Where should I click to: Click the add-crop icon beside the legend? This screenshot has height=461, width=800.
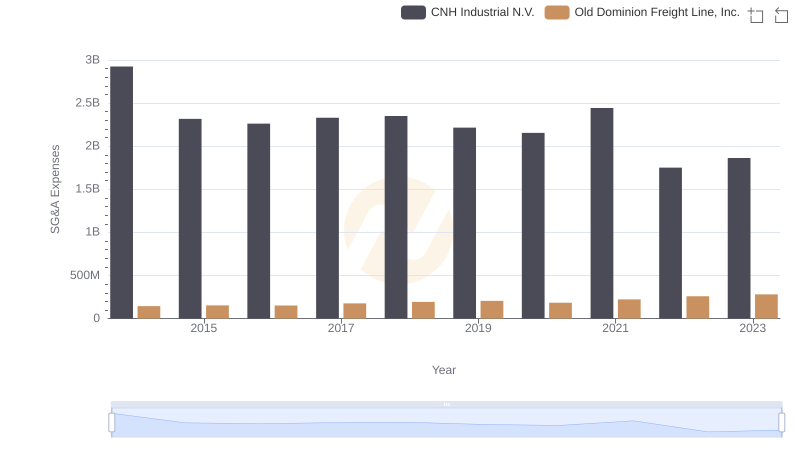point(755,15)
